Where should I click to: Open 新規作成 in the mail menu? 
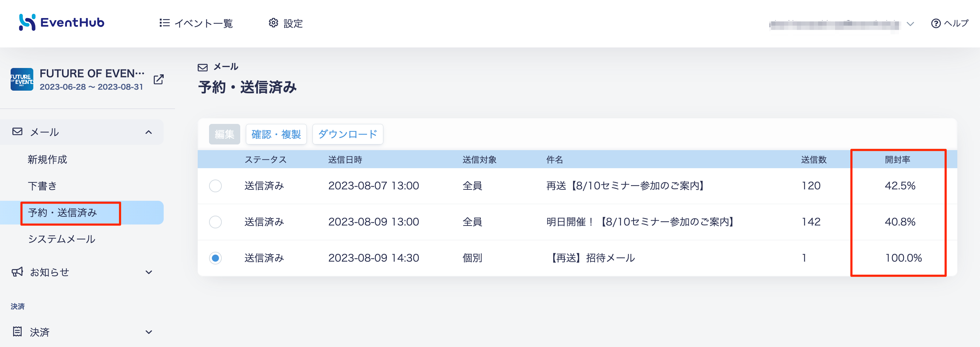tap(47, 159)
